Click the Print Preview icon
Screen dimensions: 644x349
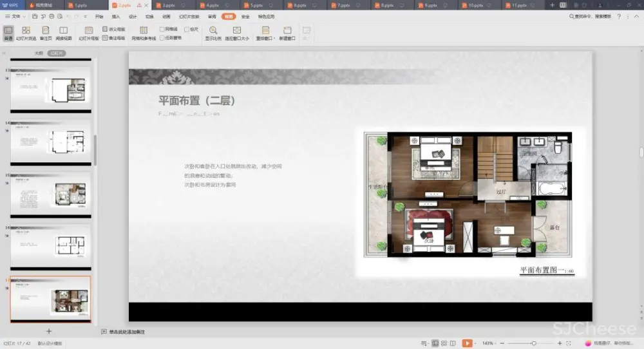60,17
